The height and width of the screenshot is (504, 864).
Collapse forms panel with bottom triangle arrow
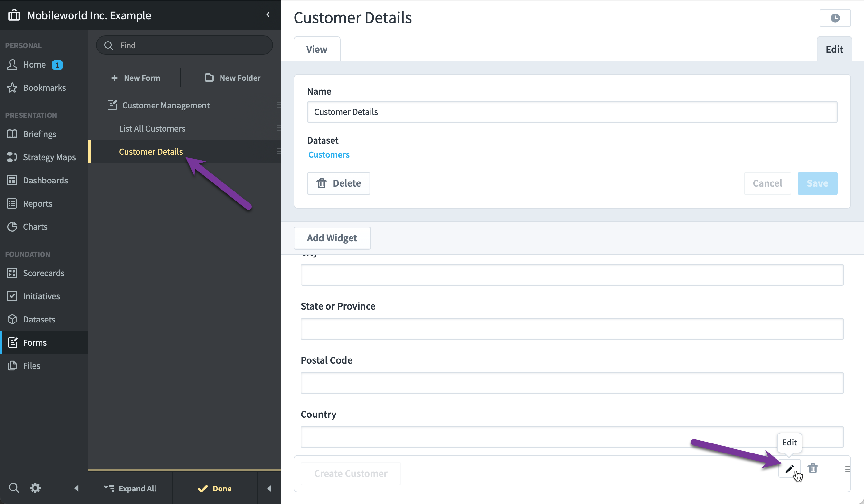pyautogui.click(x=269, y=488)
